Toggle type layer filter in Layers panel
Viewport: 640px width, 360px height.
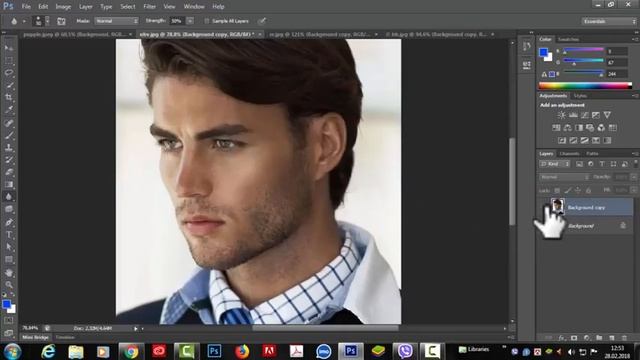click(x=602, y=164)
